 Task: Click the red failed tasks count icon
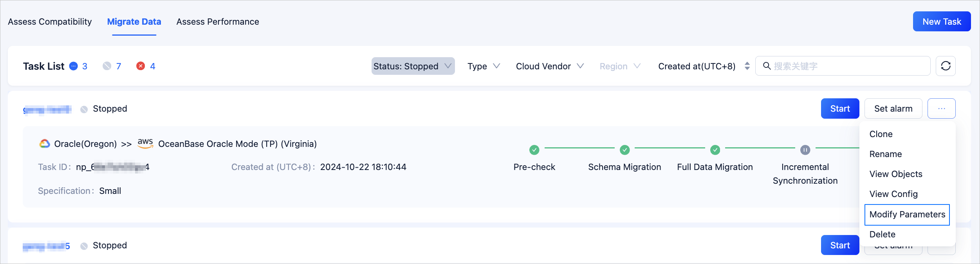point(141,66)
